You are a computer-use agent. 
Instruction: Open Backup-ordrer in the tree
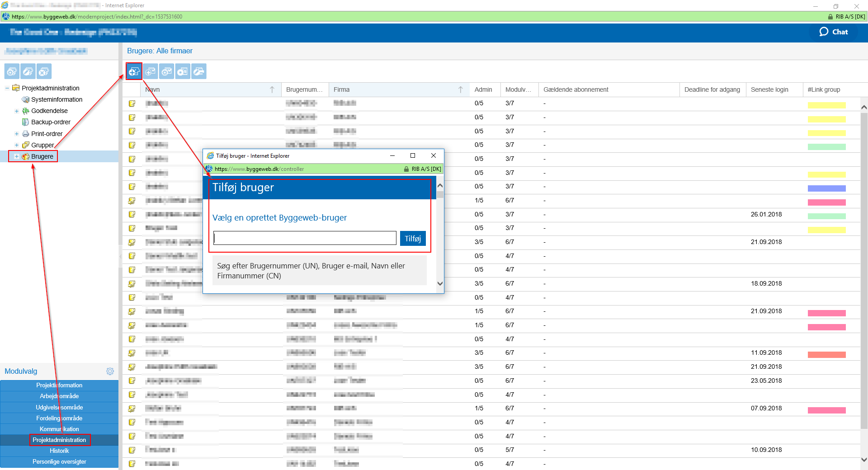tap(51, 122)
